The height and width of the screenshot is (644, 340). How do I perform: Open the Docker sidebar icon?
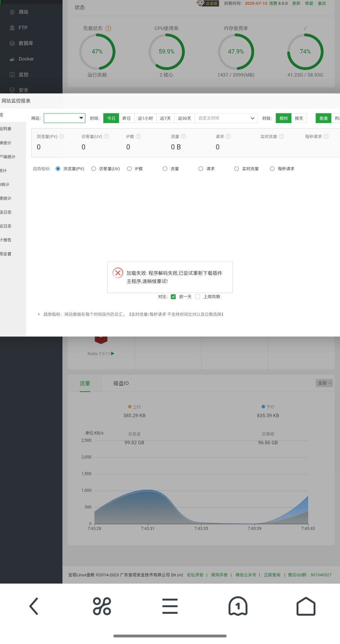pyautogui.click(x=12, y=59)
